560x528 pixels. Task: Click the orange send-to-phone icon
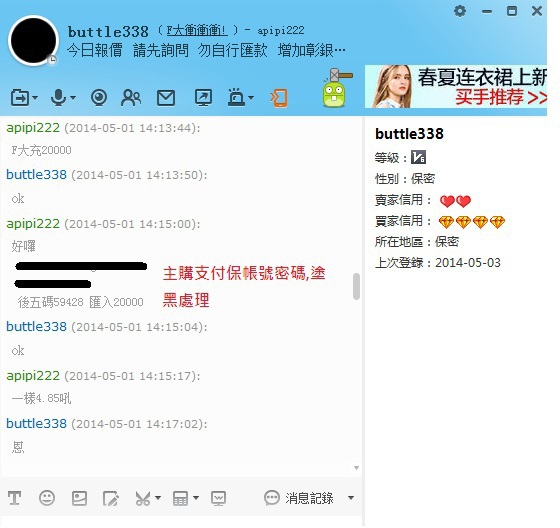(279, 98)
